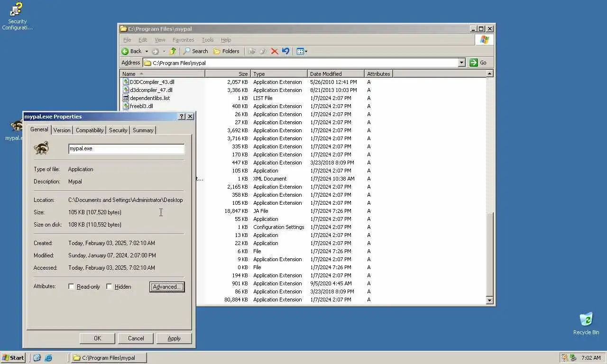
Task: Click the folder icon in address bar
Action: pos(147,63)
